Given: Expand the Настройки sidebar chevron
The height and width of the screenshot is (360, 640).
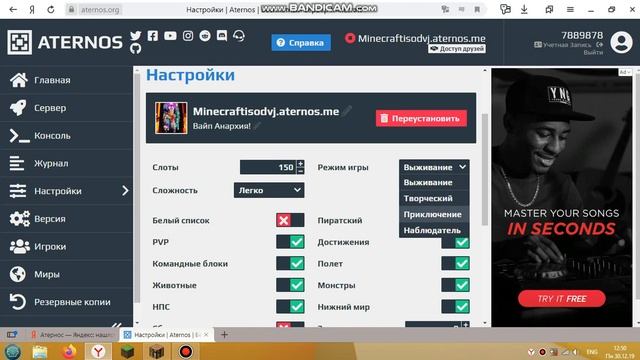Looking at the screenshot, I should click(125, 191).
